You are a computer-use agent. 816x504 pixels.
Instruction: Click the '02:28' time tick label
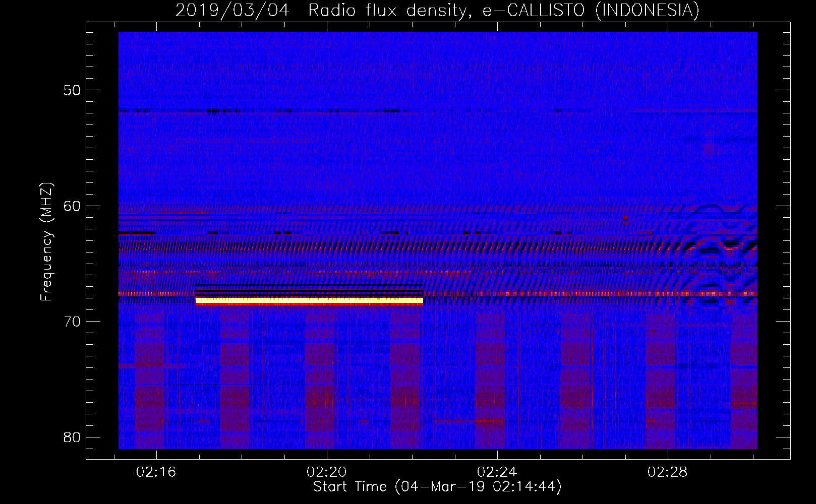coord(668,472)
